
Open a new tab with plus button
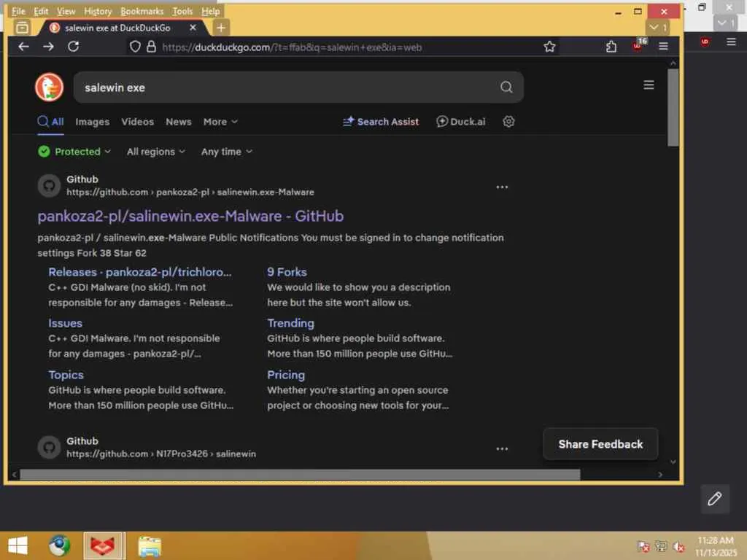point(220,28)
